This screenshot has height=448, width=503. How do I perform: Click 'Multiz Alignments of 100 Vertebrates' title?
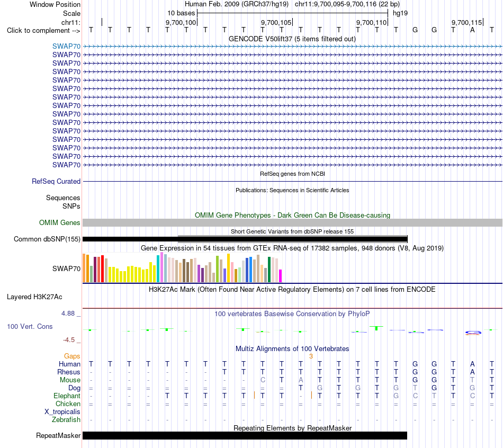[x=292, y=349]
